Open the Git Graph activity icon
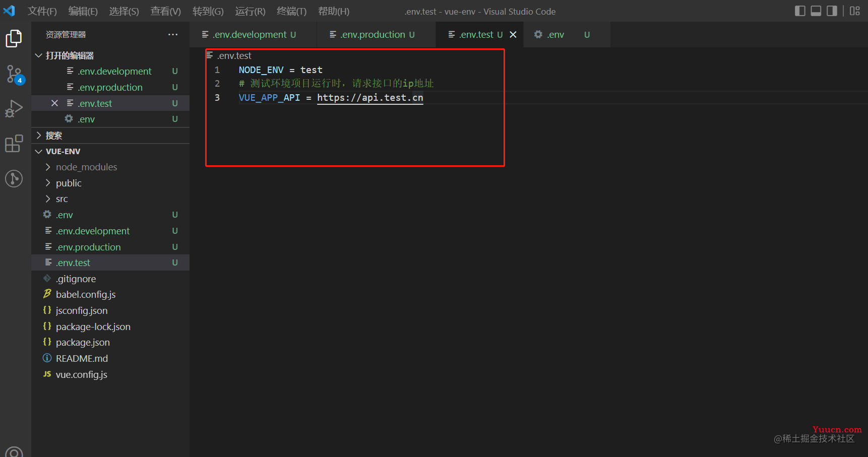This screenshot has width=868, height=457. (14, 178)
